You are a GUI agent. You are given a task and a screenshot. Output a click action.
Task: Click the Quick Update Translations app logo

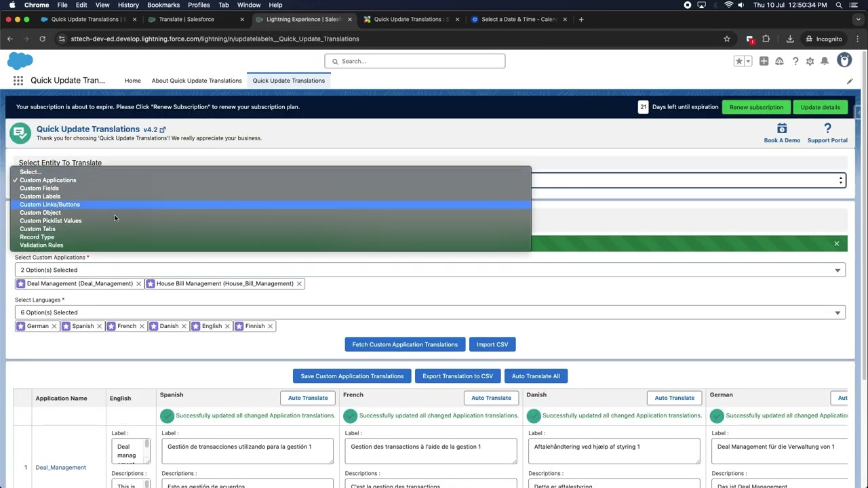[20, 133]
